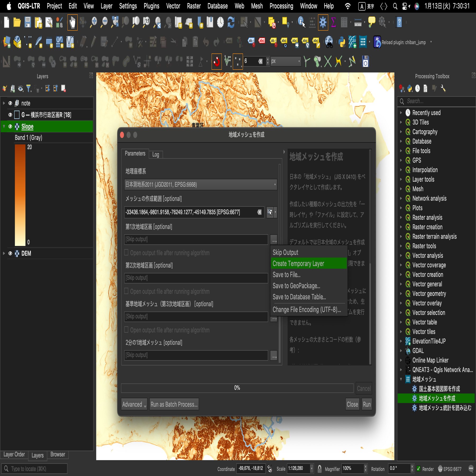This screenshot has width=476, height=476.
Task: Open Processing Toolbox results viewer
Action: click(x=425, y=88)
